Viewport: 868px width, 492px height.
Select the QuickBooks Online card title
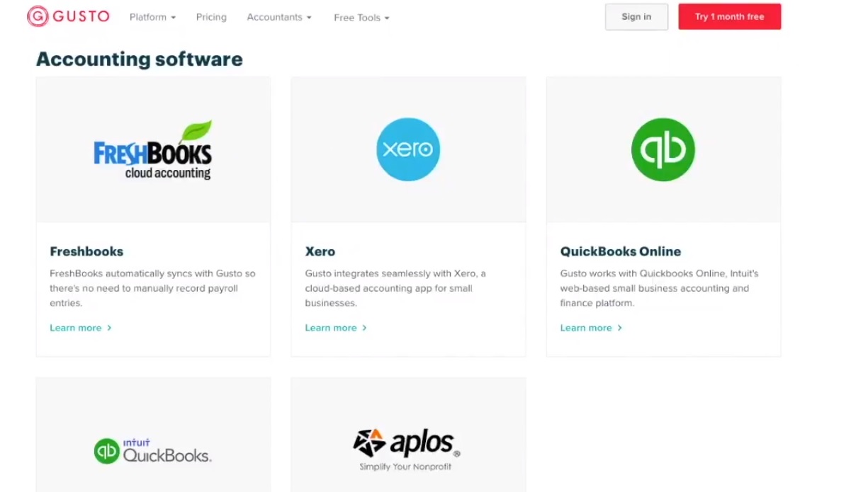(x=621, y=251)
